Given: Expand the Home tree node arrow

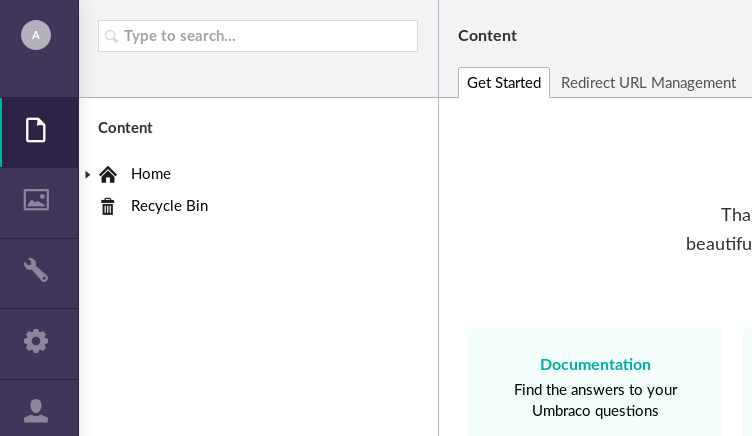Looking at the screenshot, I should [x=88, y=174].
